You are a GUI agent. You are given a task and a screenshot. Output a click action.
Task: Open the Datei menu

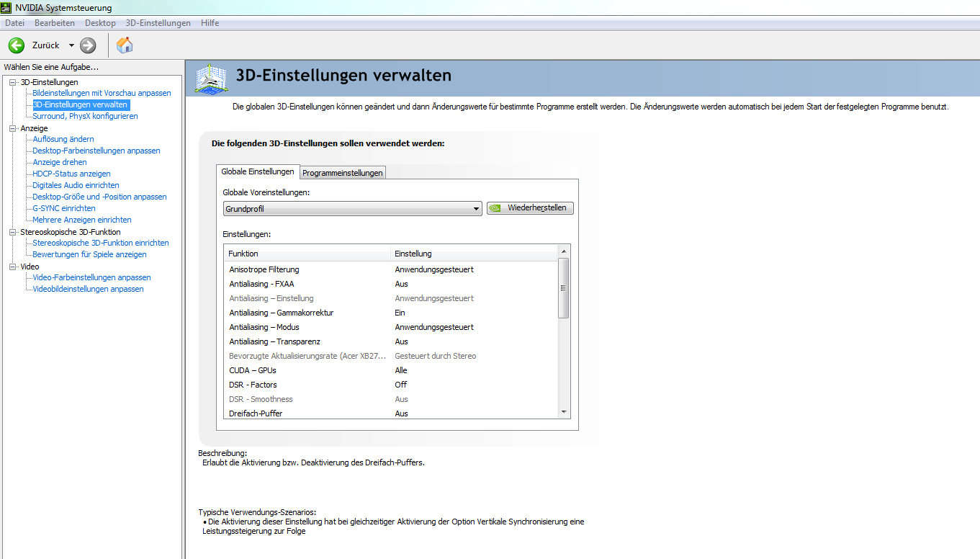(x=14, y=23)
